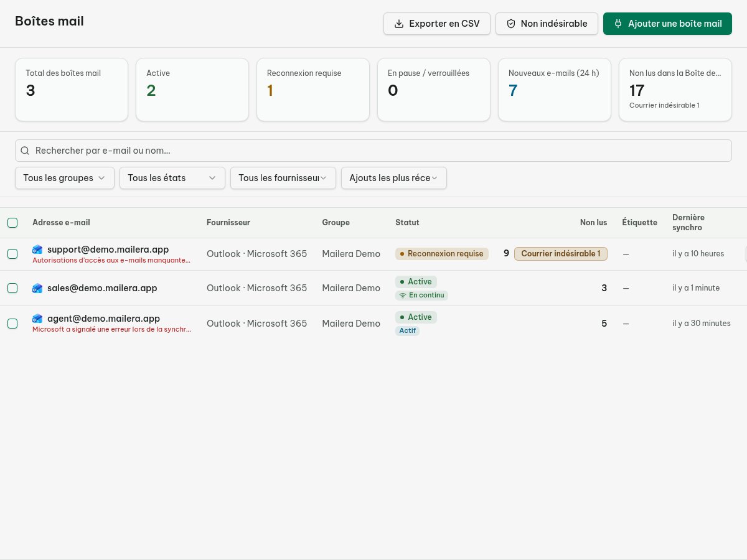Toggle the select-all checkbox in table header

point(12,223)
